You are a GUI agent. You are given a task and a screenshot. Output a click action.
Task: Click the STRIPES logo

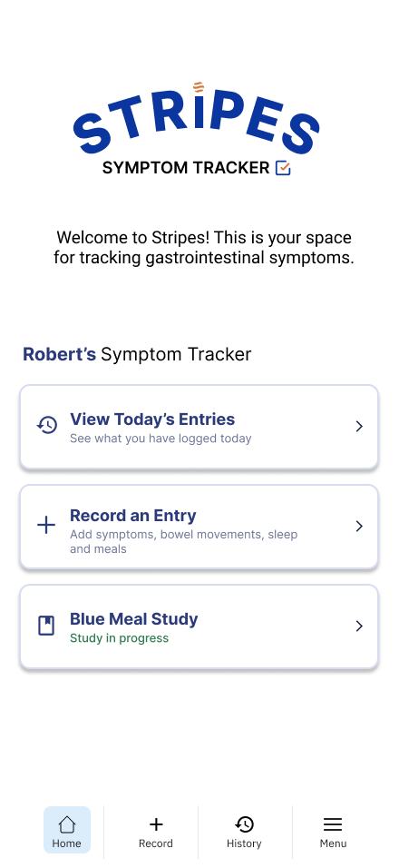click(196, 119)
